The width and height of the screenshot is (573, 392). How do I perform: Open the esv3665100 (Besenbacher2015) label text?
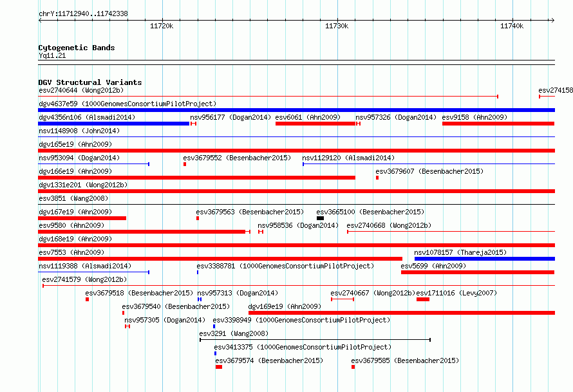[x=370, y=212]
